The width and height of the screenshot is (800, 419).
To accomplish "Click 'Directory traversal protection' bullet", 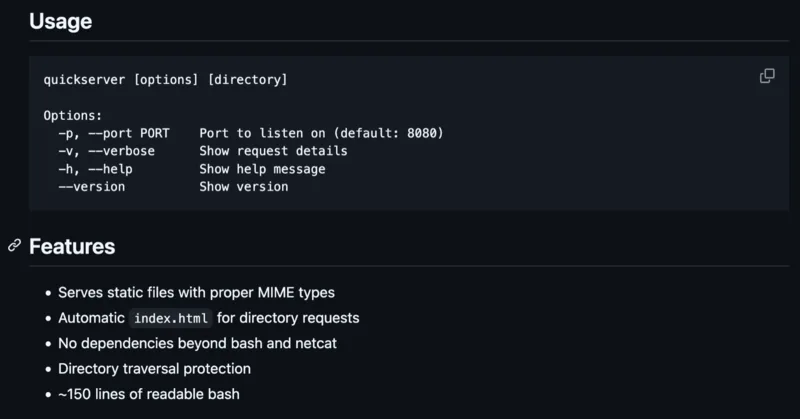I will [155, 368].
